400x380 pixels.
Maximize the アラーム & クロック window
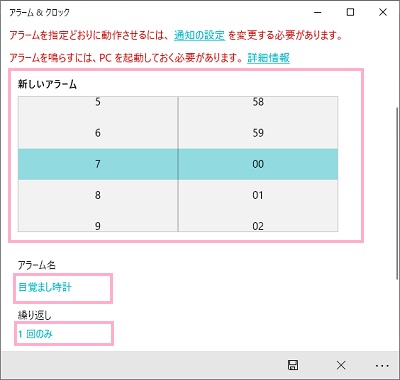click(x=350, y=13)
